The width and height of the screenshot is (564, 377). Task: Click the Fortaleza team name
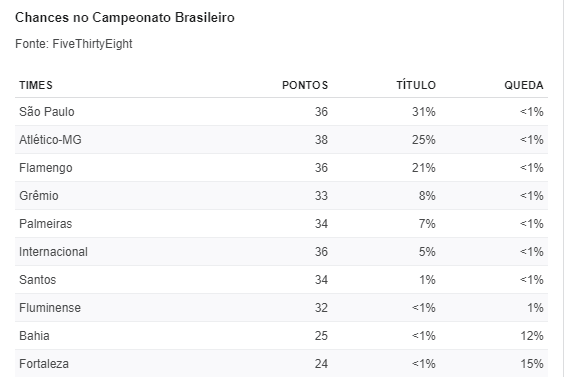pyautogui.click(x=44, y=364)
